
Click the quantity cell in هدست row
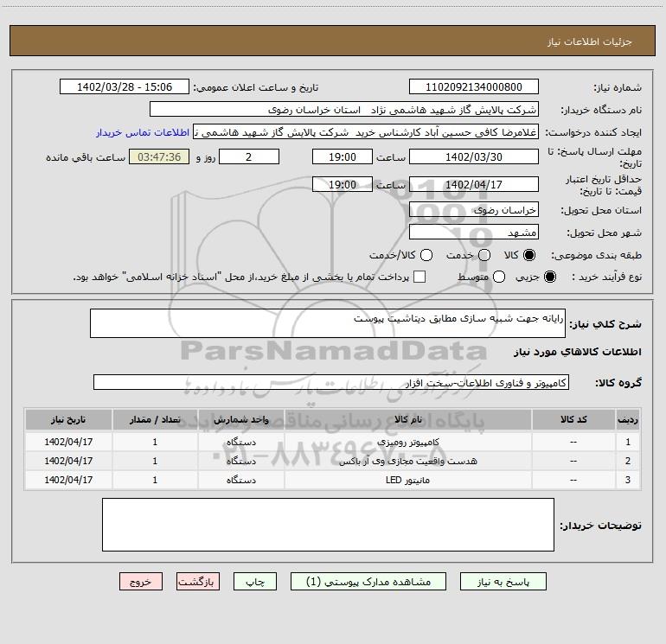[x=155, y=461]
